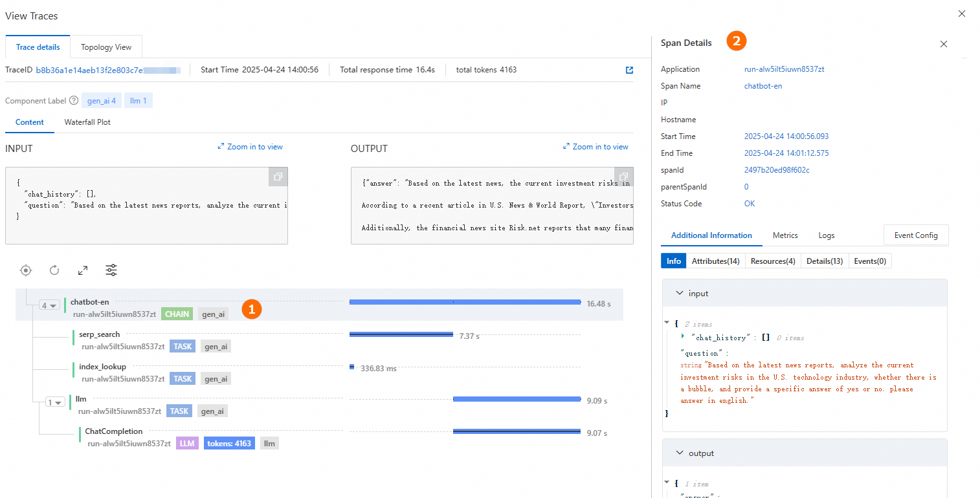Image resolution: width=980 pixels, height=498 pixels.
Task: Click the Event Config button
Action: click(916, 235)
